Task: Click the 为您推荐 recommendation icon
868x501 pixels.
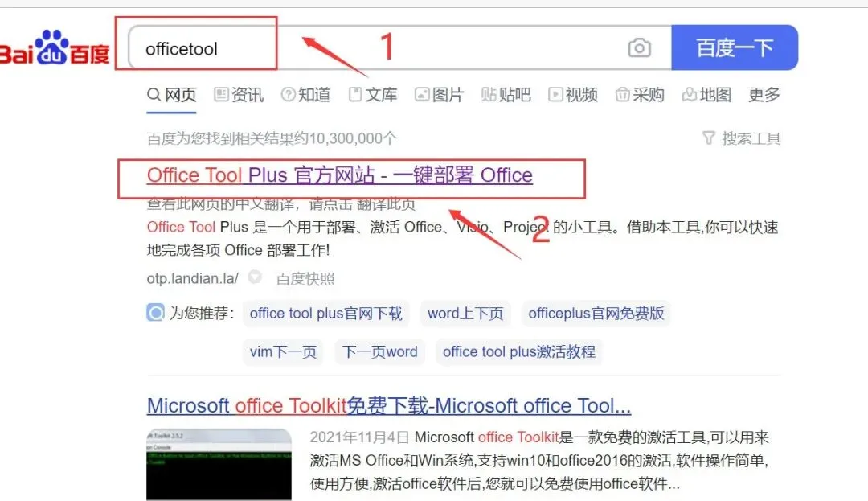Action: coord(156,312)
